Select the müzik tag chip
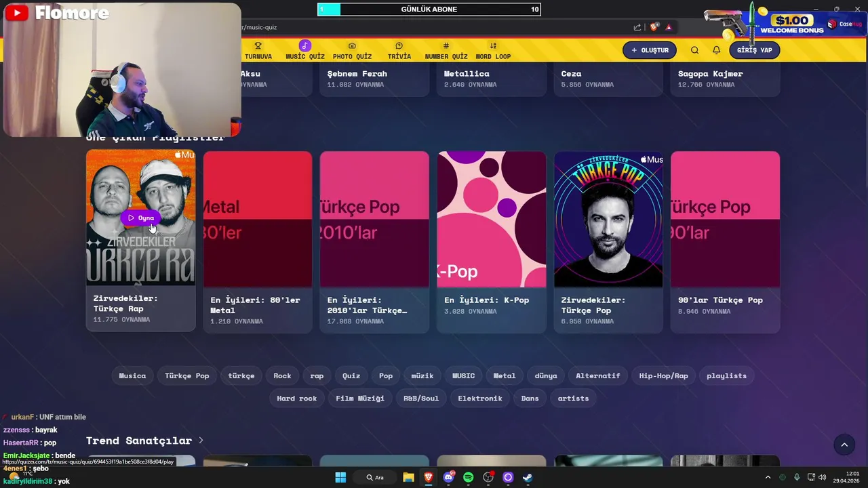The width and height of the screenshot is (868, 488). point(422,375)
